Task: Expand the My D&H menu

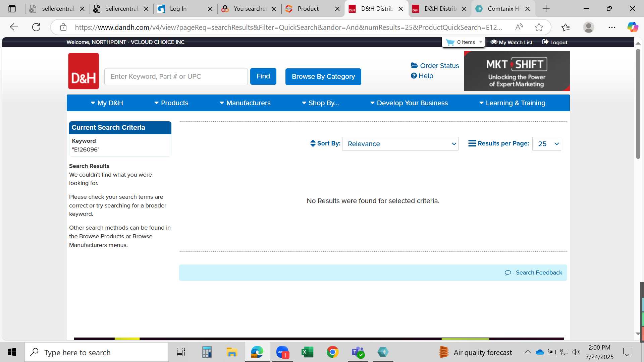Action: coord(107,103)
